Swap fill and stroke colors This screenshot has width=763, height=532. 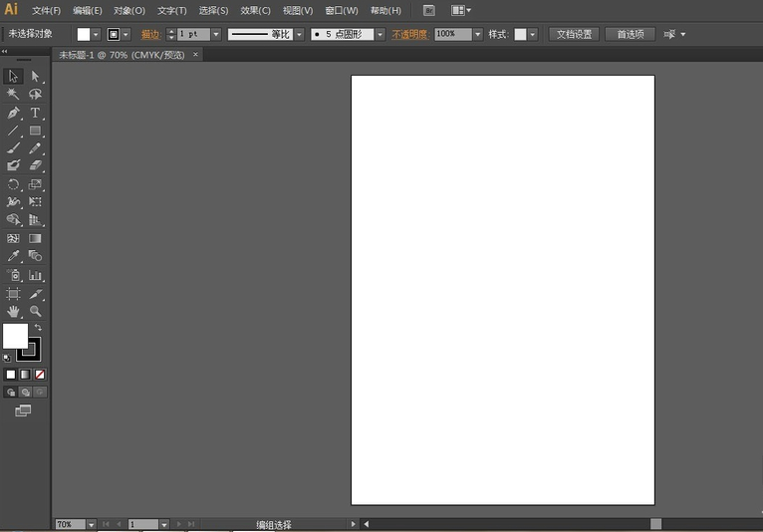tap(38, 327)
